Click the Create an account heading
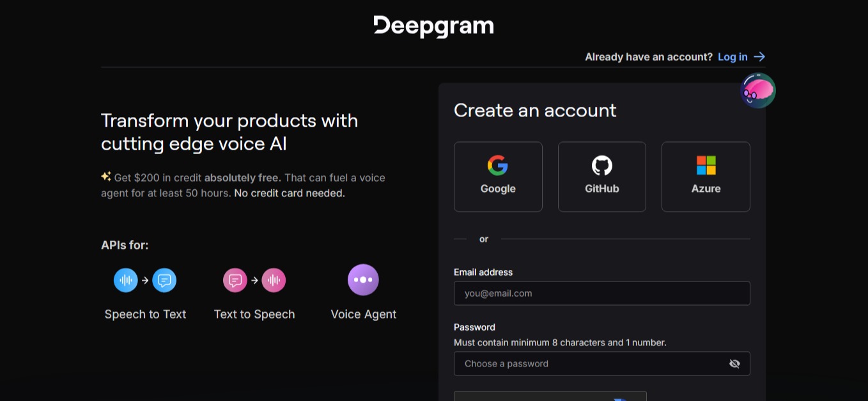 click(x=535, y=110)
